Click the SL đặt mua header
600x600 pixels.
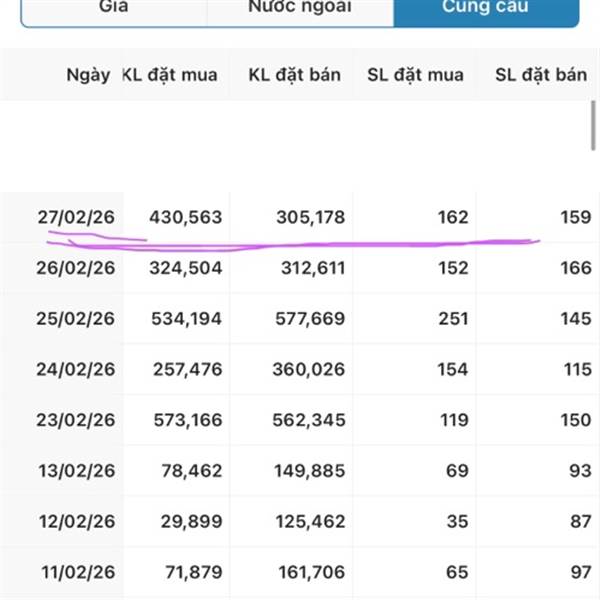pyautogui.click(x=417, y=75)
